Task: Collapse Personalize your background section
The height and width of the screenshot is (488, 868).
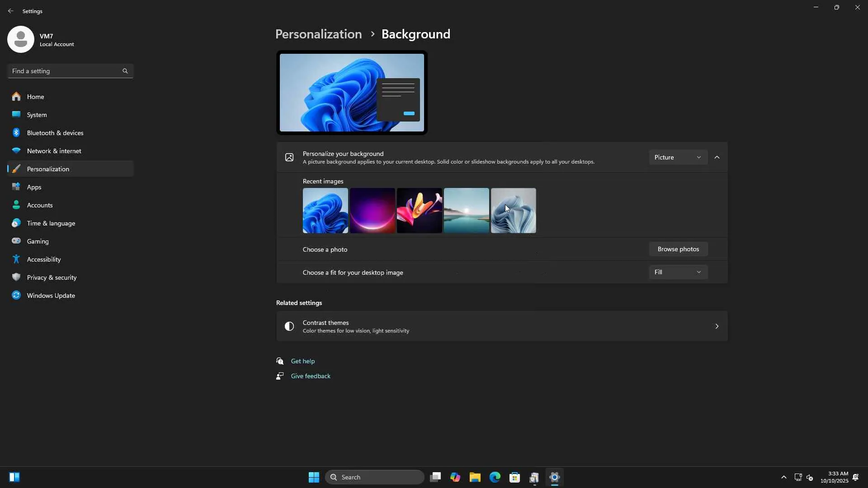Action: coord(717,157)
